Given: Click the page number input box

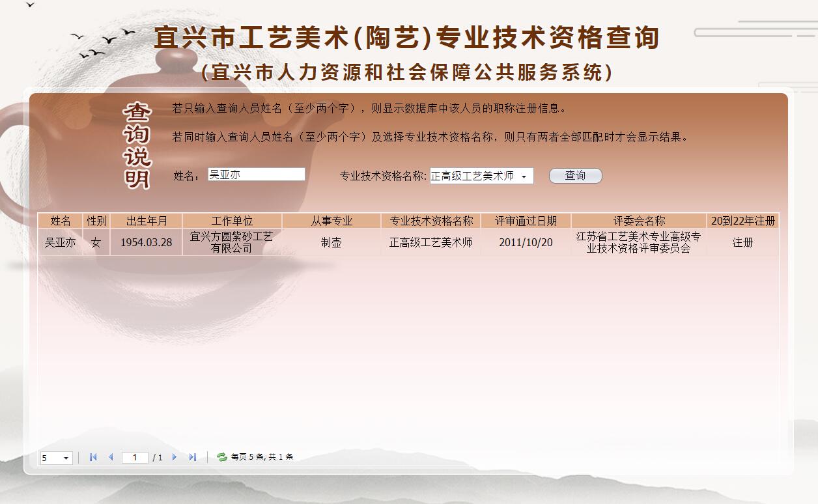Looking at the screenshot, I should tap(135, 457).
